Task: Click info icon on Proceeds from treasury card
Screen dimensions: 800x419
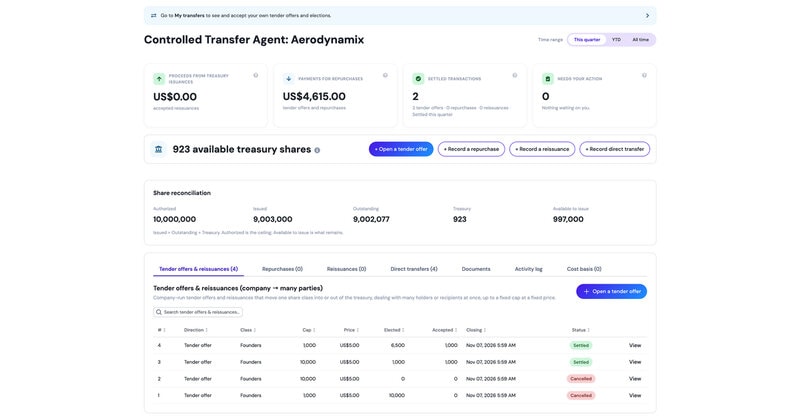Action: pos(256,75)
